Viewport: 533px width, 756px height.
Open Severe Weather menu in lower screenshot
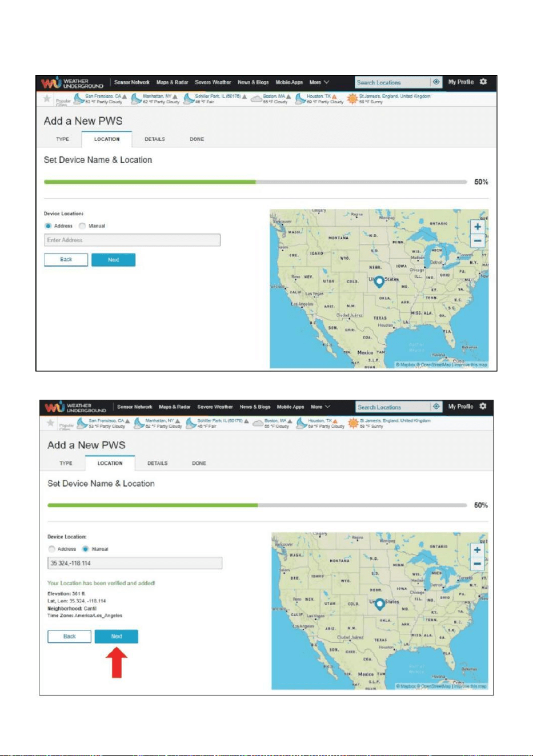click(215, 407)
